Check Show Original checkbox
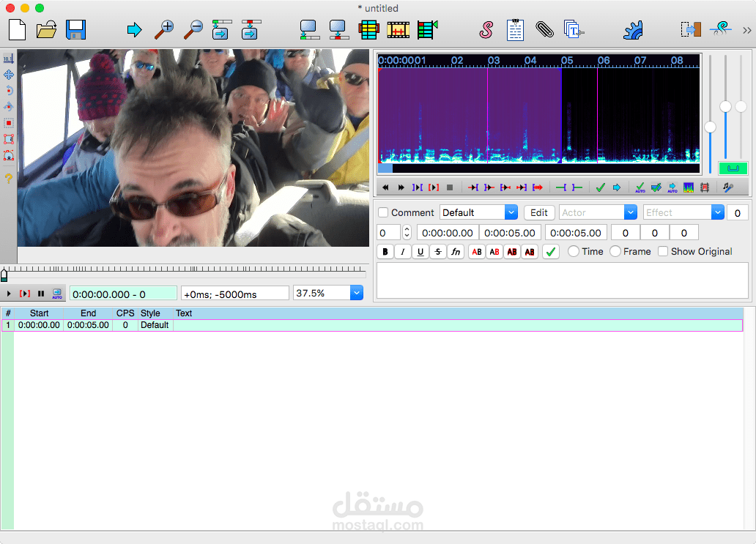The image size is (756, 544). tap(663, 252)
